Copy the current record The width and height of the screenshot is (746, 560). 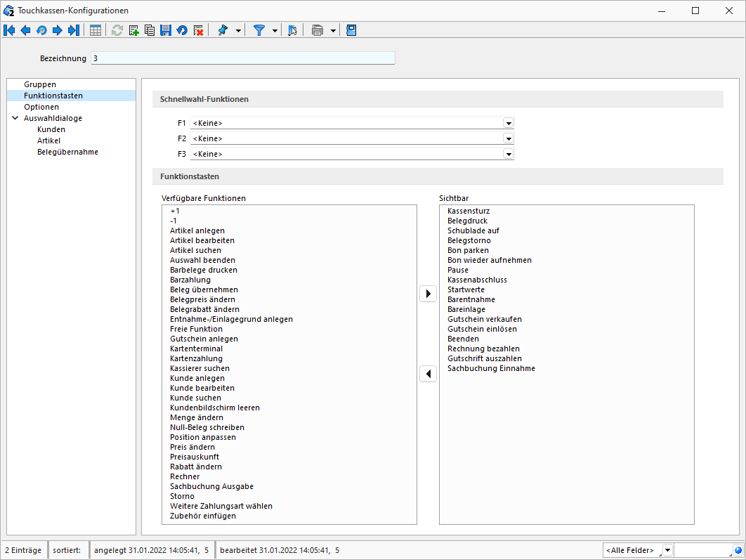[150, 30]
